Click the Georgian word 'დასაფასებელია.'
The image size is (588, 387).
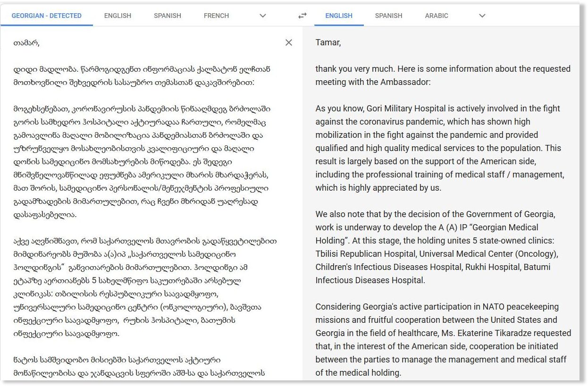(x=45, y=215)
